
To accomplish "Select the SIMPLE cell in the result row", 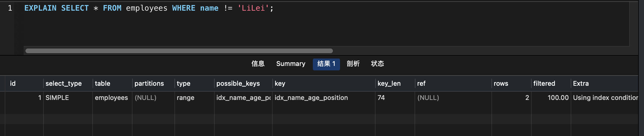I will pos(57,98).
